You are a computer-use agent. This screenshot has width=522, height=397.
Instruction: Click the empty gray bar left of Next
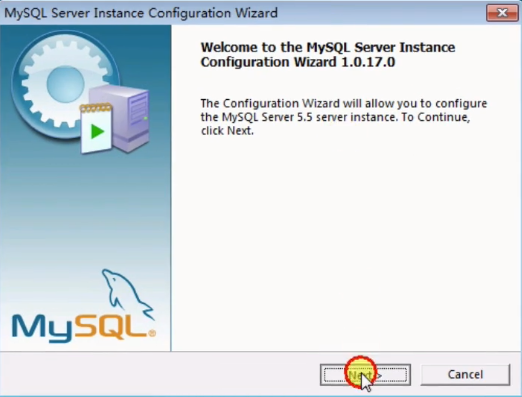(160, 375)
